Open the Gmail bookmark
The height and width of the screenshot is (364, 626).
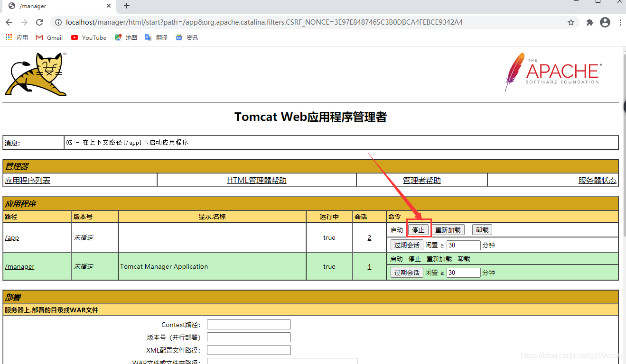click(49, 37)
